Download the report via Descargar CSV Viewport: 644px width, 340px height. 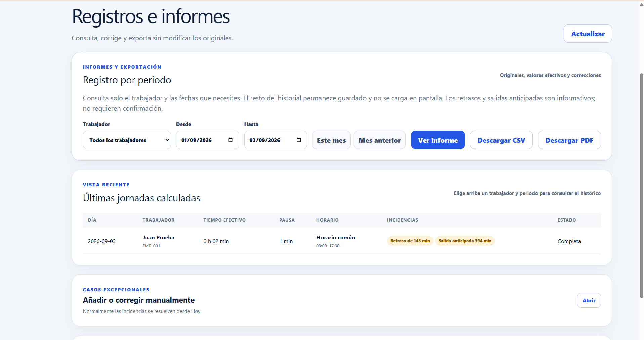[x=501, y=140]
